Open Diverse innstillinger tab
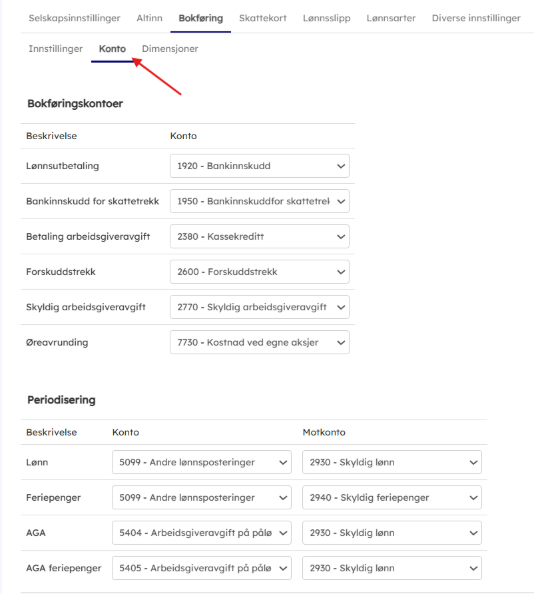 476,18
